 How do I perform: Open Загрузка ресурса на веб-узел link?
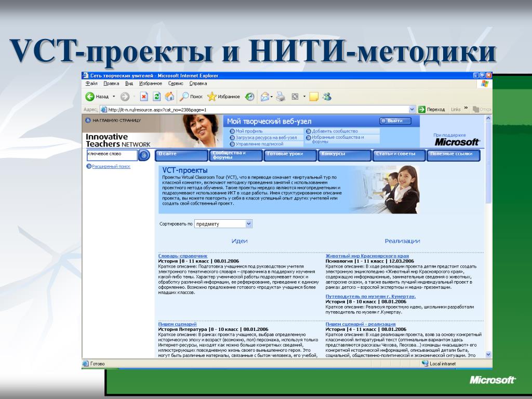tap(266, 137)
